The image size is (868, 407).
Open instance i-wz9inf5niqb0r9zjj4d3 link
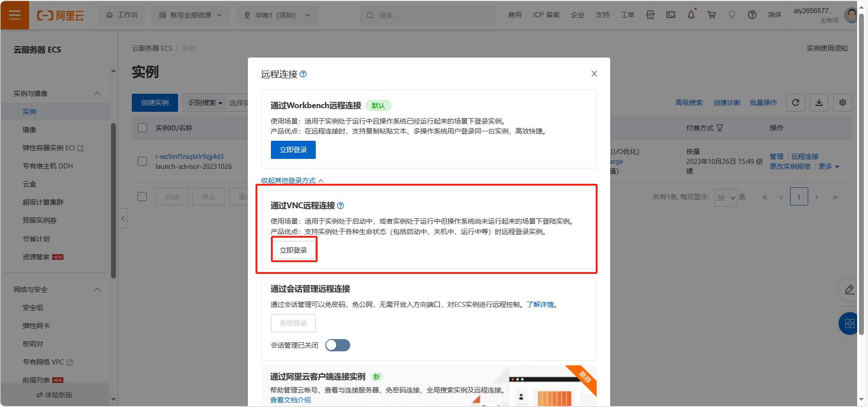coord(189,157)
